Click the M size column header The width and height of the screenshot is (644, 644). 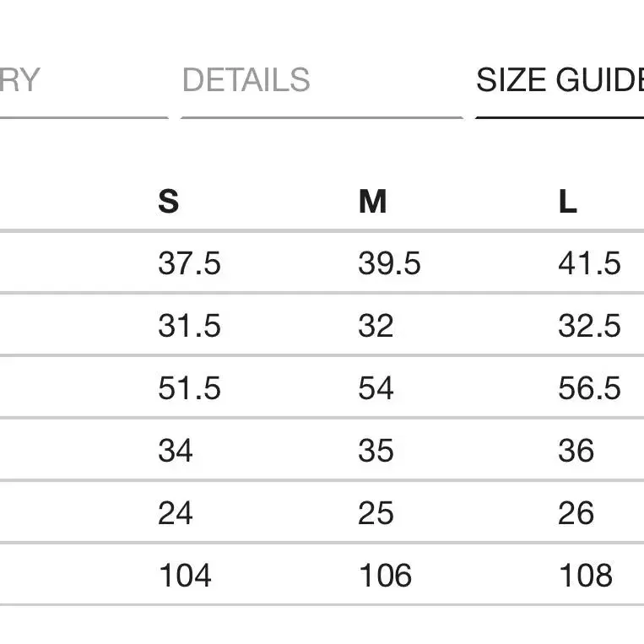372,201
